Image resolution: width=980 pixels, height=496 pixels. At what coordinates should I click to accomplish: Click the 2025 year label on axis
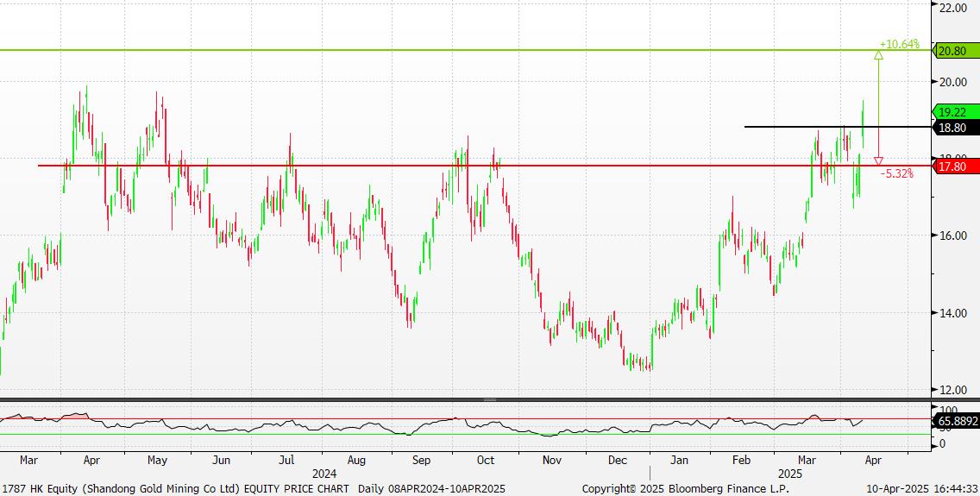tap(790, 474)
